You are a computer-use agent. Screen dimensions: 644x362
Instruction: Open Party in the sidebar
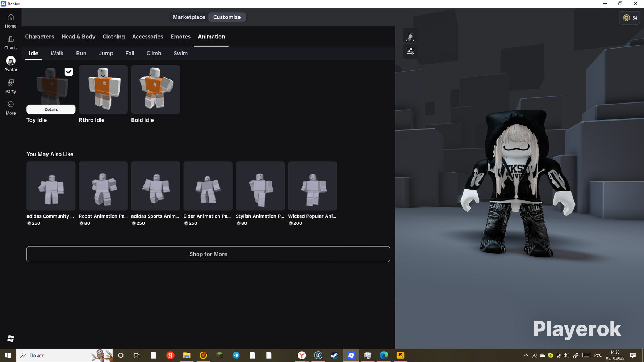tap(11, 86)
